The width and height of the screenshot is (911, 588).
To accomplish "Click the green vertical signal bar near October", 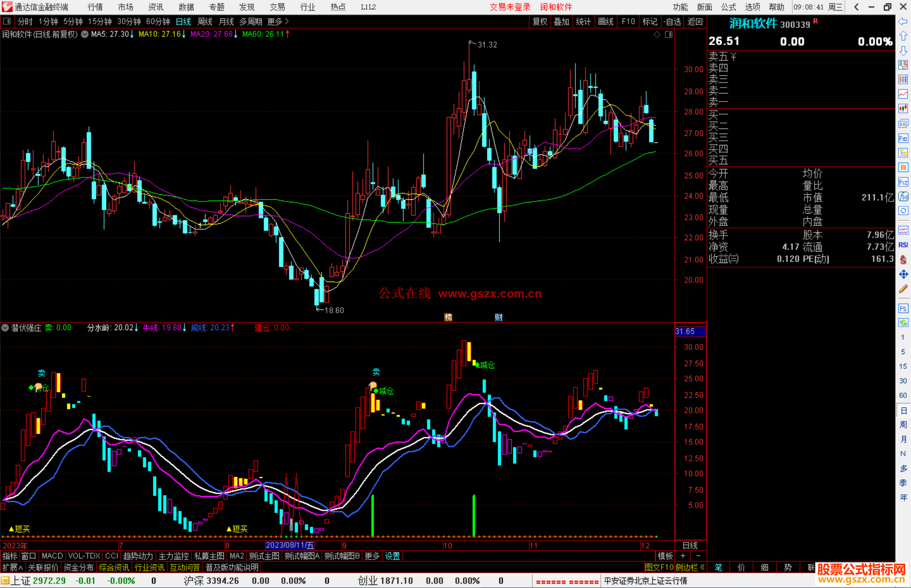I will [474, 515].
